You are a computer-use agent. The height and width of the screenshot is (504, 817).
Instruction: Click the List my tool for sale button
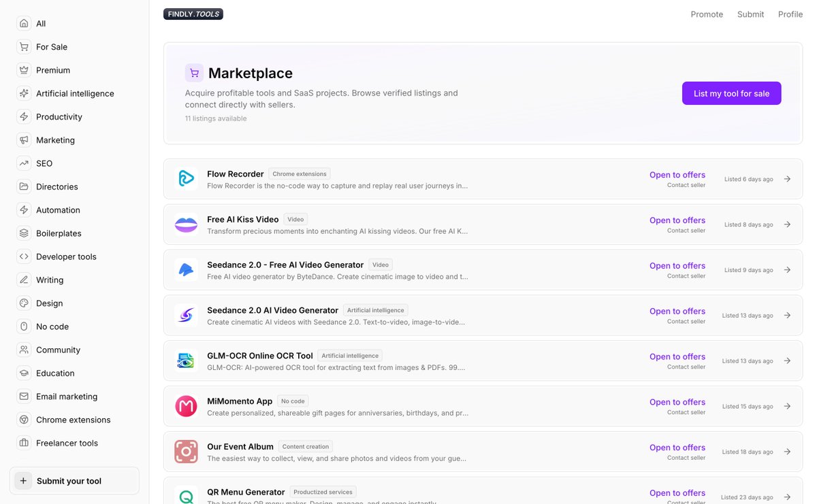731,93
